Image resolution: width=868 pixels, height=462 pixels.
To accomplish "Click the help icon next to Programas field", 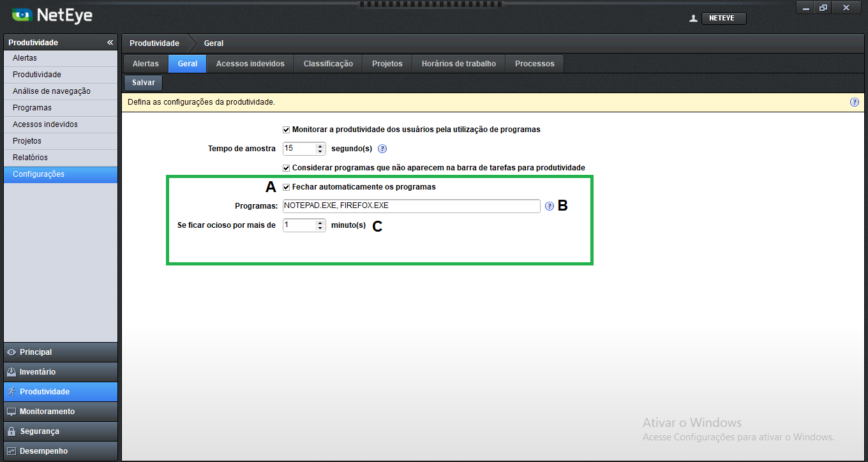I will 549,206.
